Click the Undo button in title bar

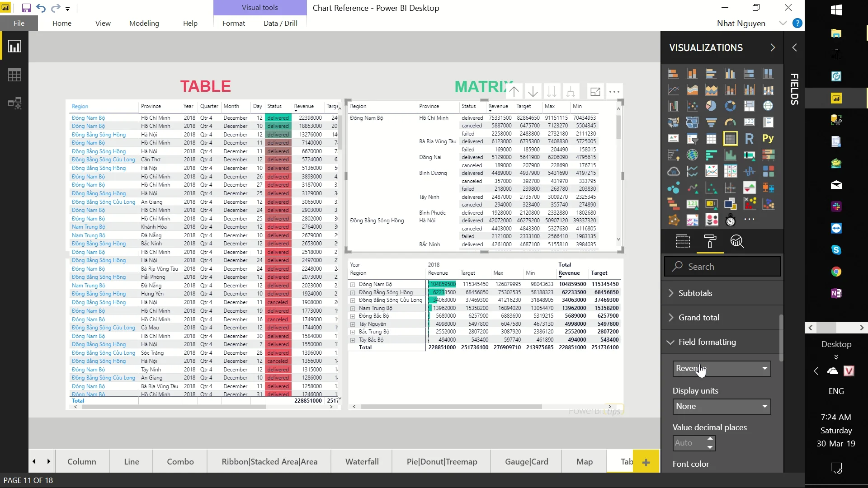point(41,8)
